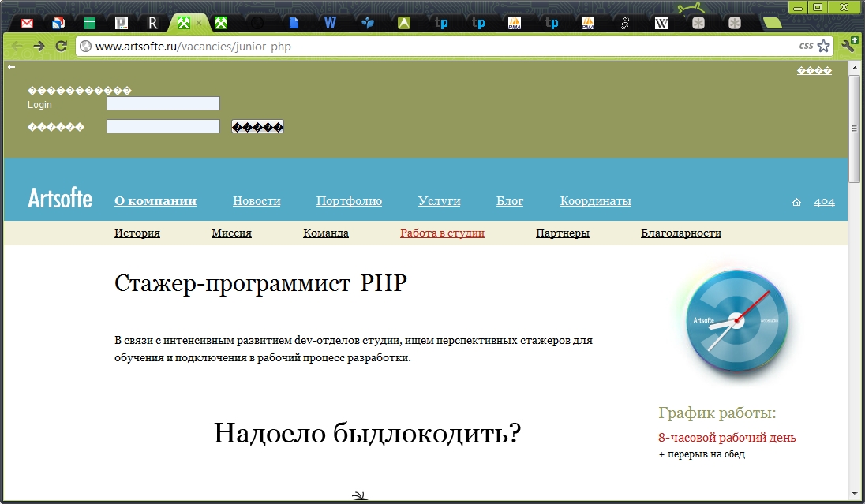Click the login submit button next to the password field
865x504 pixels.
257,127
